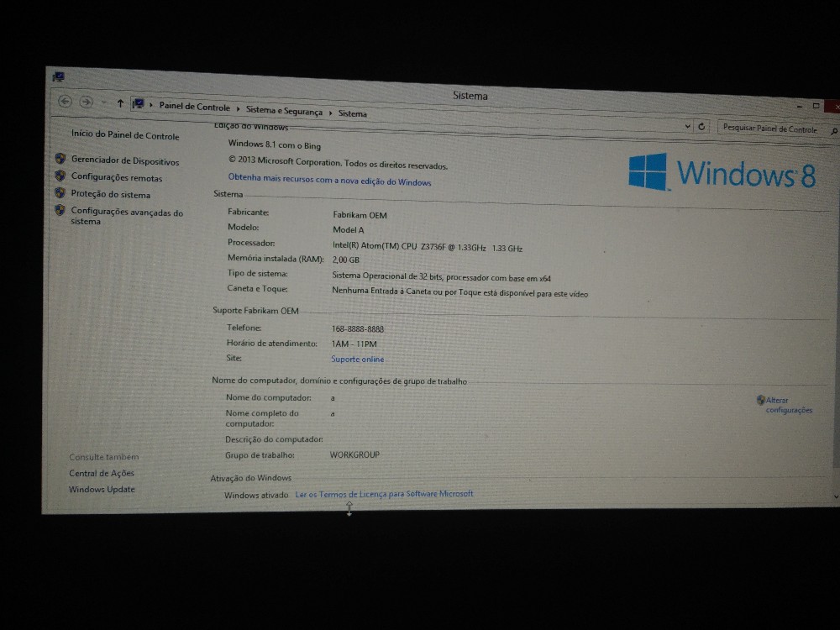This screenshot has width=840, height=630.
Task: Click Alterar configurações link
Action: pos(789,405)
